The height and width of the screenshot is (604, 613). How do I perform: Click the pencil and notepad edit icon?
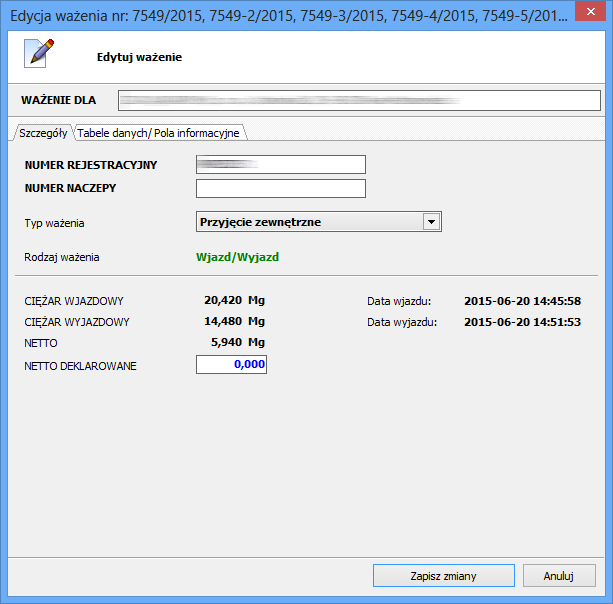[x=38, y=54]
